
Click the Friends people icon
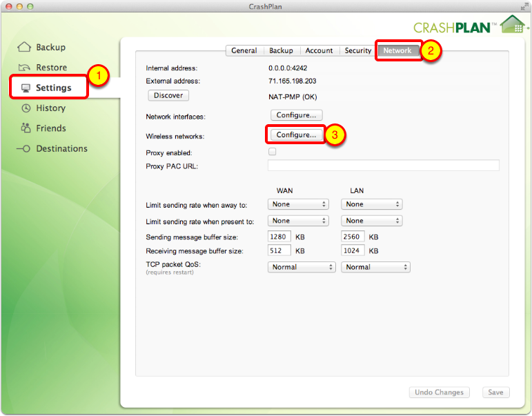tap(26, 128)
